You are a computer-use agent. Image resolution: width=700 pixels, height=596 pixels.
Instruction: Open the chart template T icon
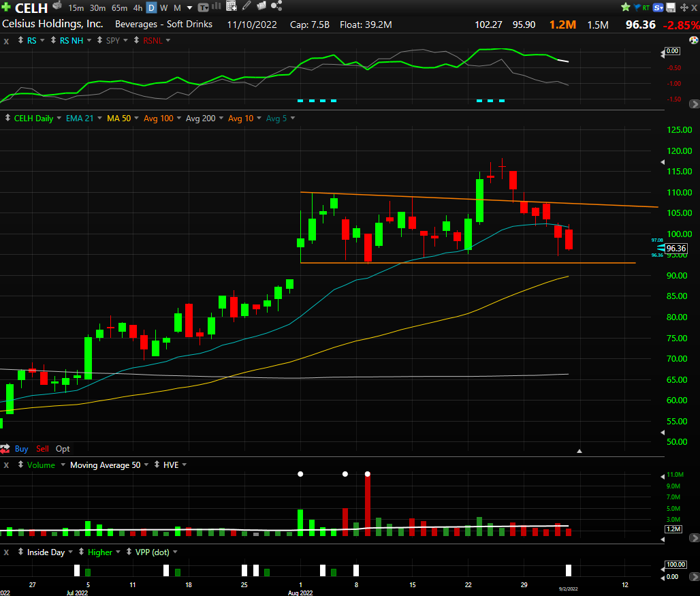click(x=203, y=7)
